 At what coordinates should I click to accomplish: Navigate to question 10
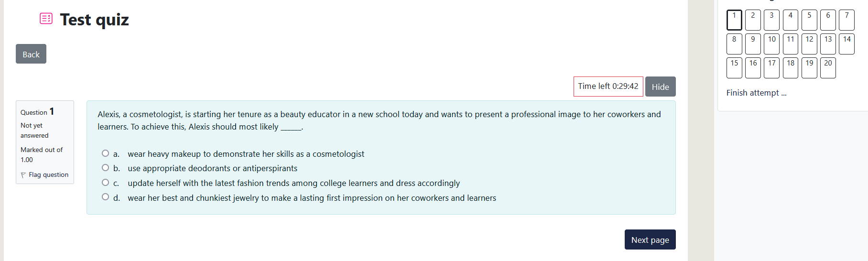[x=771, y=44]
